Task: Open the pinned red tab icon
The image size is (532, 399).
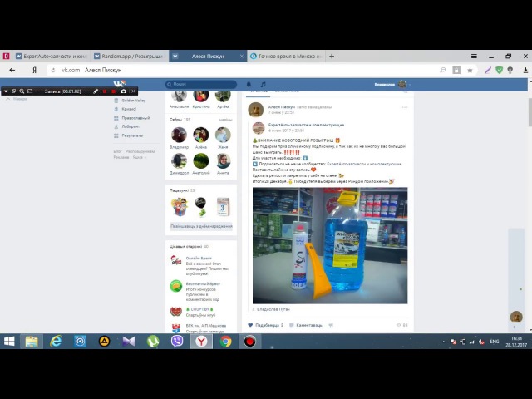Action: point(6,57)
